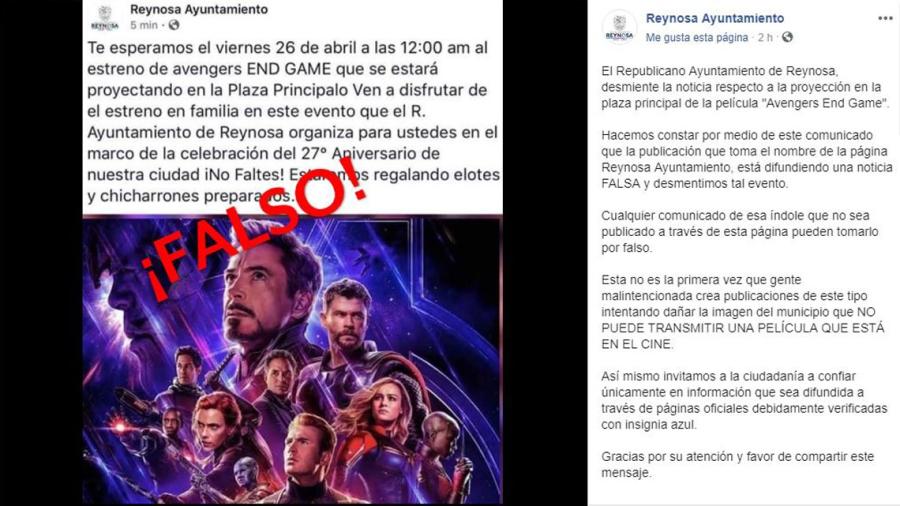Click the globe privacy icon beside 5 min
The width and height of the screenshot is (900, 506).
click(x=174, y=25)
